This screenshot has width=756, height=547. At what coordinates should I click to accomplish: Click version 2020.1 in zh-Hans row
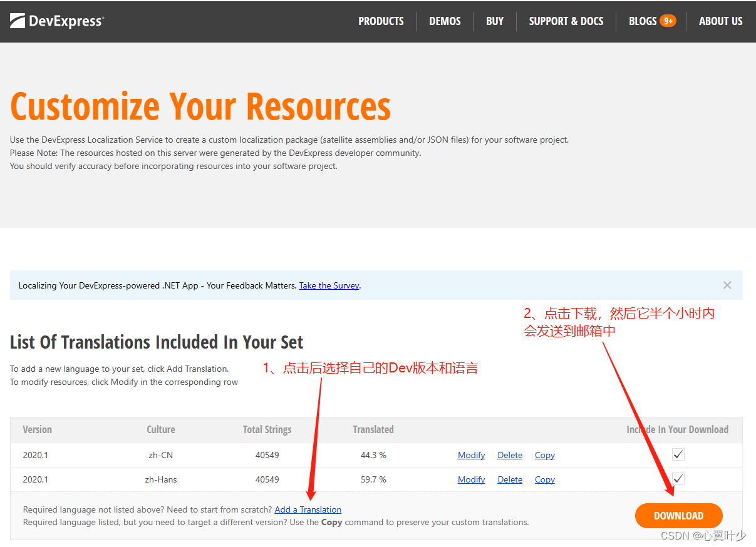[36, 479]
